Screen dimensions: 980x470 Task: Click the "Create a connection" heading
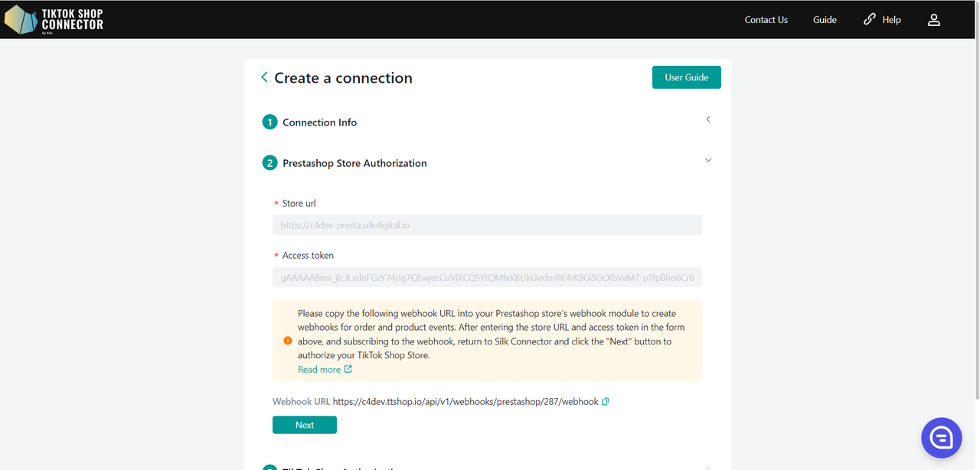(x=343, y=78)
